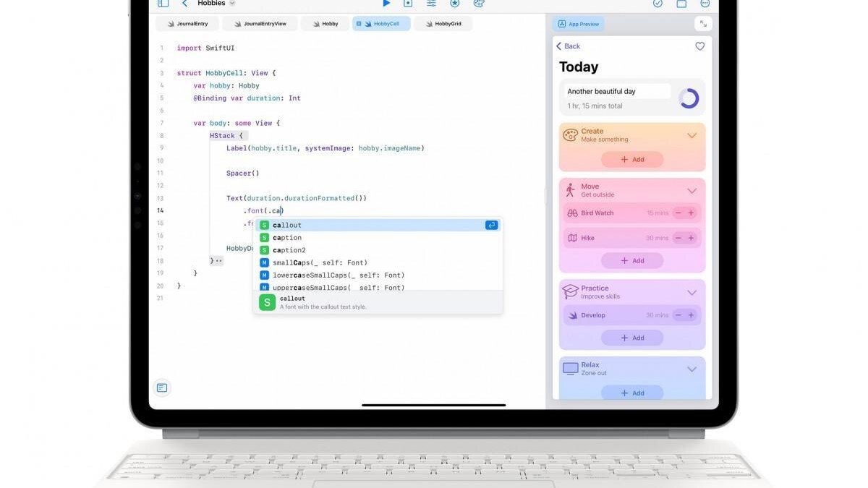Click the star badge icon in toolbar

click(454, 4)
